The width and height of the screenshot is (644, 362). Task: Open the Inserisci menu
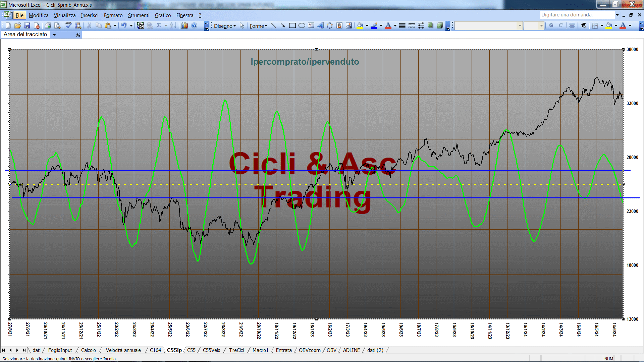[90, 15]
